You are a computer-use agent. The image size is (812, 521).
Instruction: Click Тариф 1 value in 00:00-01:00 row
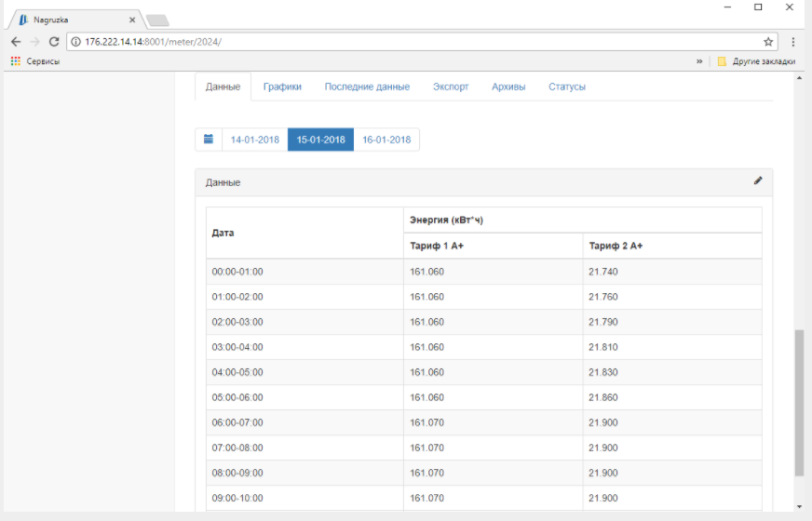coord(426,272)
